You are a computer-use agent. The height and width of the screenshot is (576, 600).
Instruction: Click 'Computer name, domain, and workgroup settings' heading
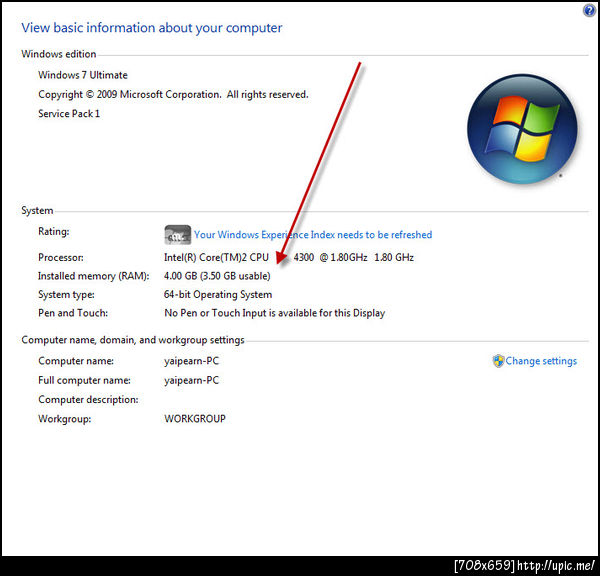pos(133,340)
